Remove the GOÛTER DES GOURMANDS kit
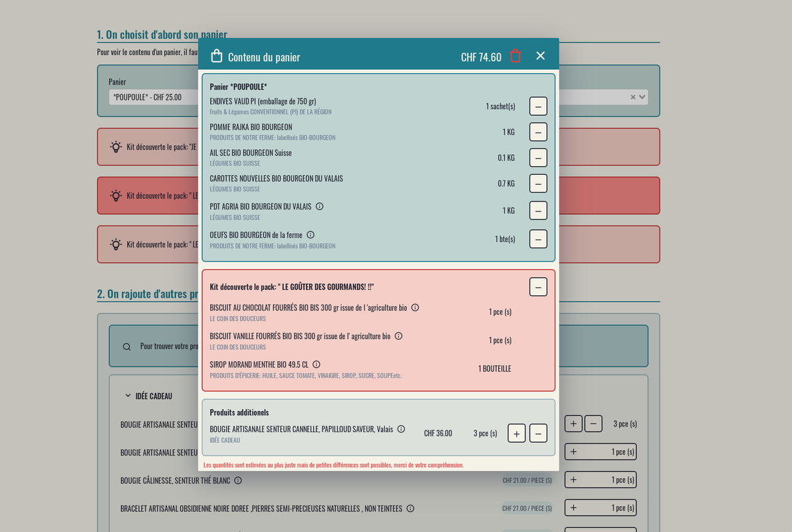Viewport: 792px width, 532px height. click(538, 287)
